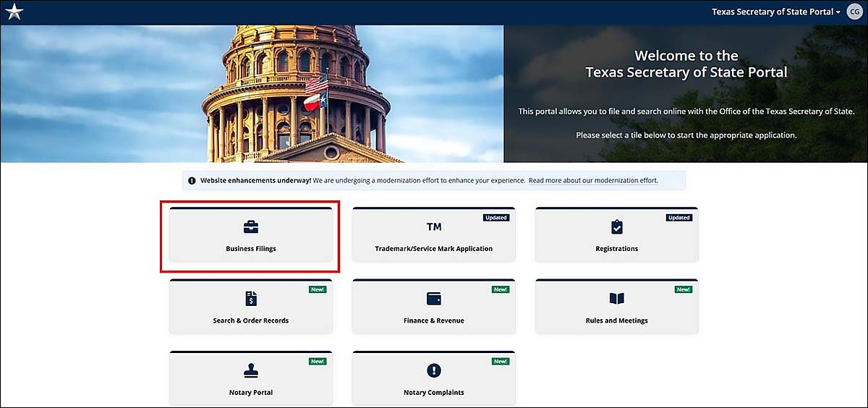The image size is (868, 408).
Task: Open the CG user avatar menu
Action: click(854, 12)
